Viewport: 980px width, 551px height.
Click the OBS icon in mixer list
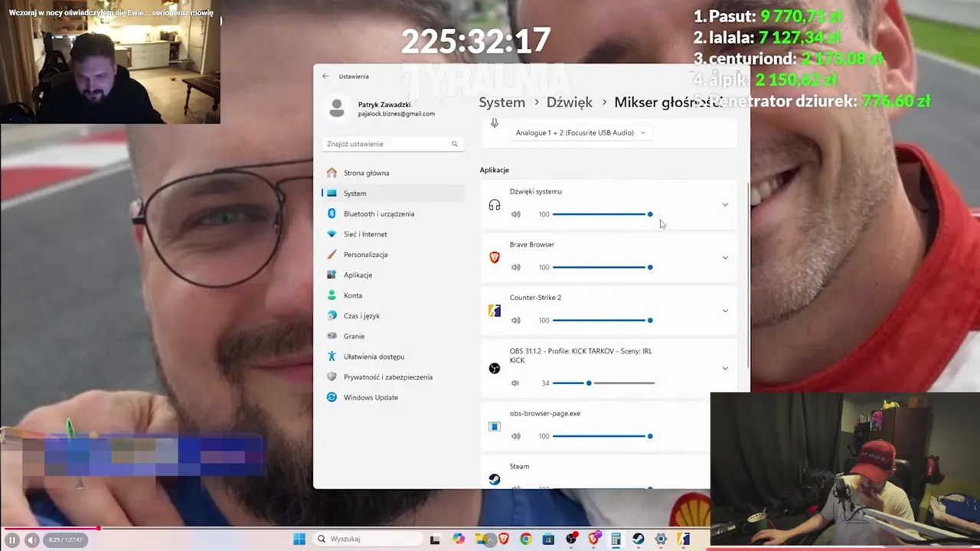(x=495, y=368)
